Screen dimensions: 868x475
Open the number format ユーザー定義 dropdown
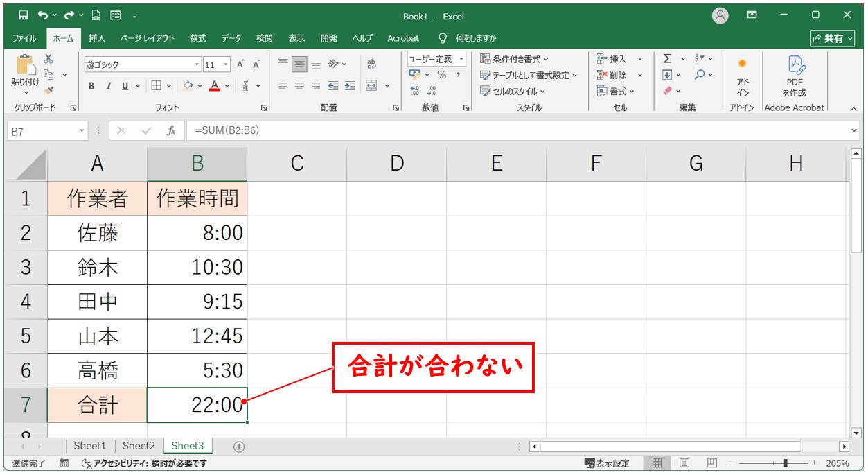pyautogui.click(x=461, y=59)
